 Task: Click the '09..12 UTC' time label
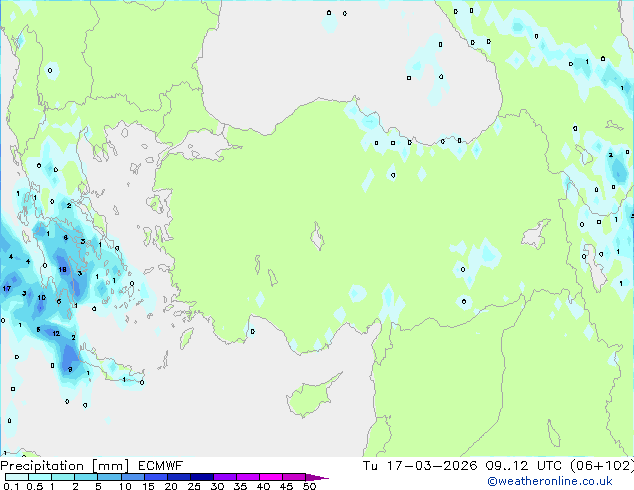pos(524,466)
